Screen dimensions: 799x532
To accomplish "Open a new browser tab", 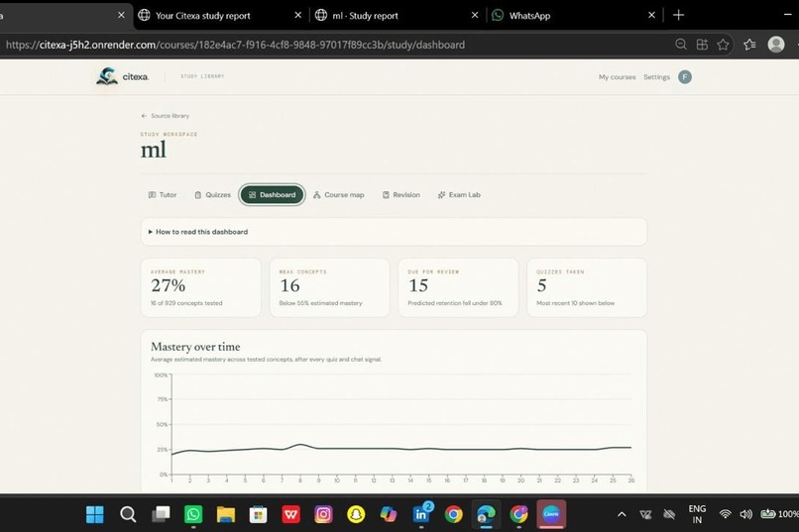I will (x=678, y=15).
